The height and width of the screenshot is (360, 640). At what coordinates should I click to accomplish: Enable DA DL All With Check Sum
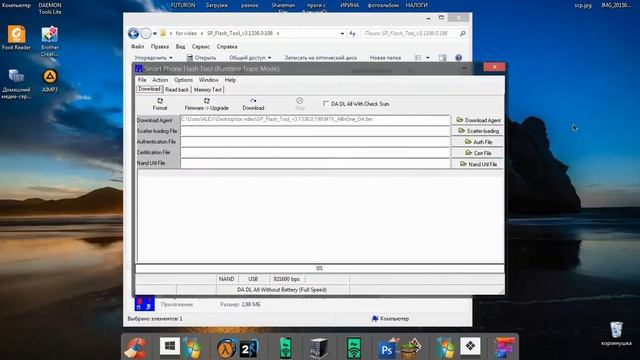pos(326,104)
